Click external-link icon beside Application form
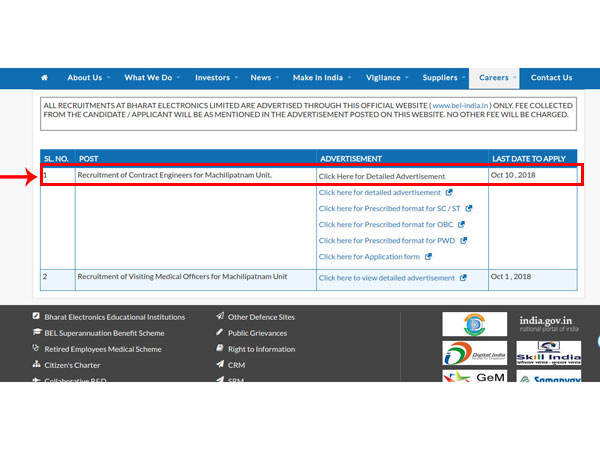Image resolution: width=600 pixels, height=450 pixels. coord(429,256)
